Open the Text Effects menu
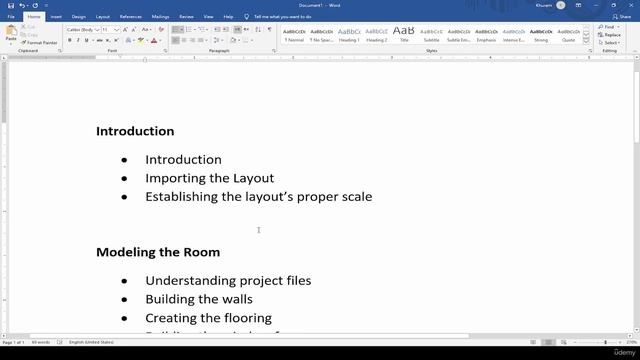The height and width of the screenshot is (360, 640). [129, 40]
